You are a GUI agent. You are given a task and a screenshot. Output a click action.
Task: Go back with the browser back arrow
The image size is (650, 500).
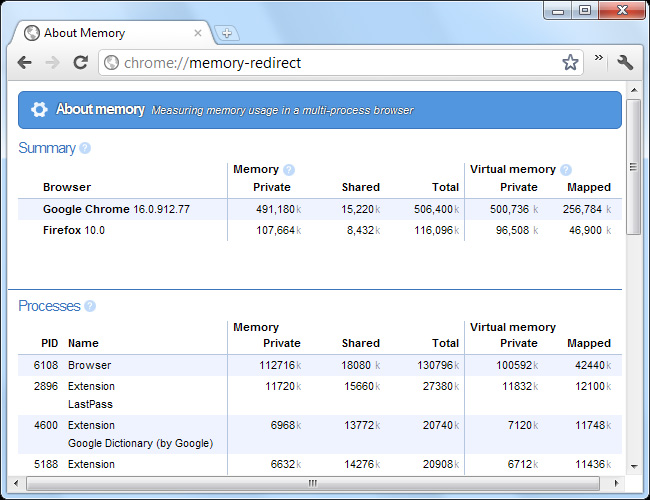(x=25, y=63)
